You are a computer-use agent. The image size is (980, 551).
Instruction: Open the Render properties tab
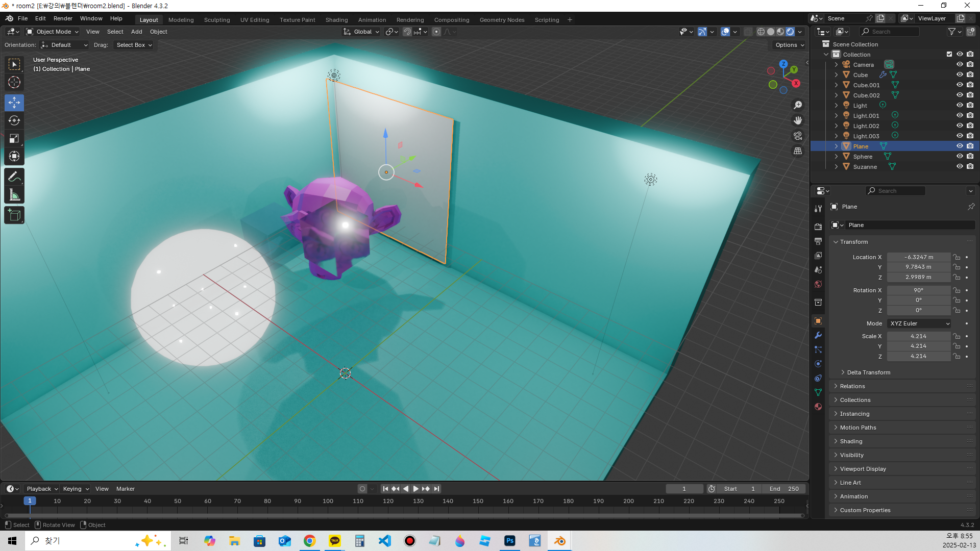pyautogui.click(x=818, y=227)
